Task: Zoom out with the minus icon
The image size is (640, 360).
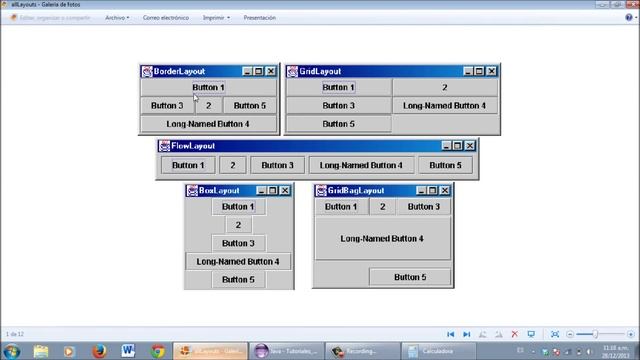Action: coord(570,334)
